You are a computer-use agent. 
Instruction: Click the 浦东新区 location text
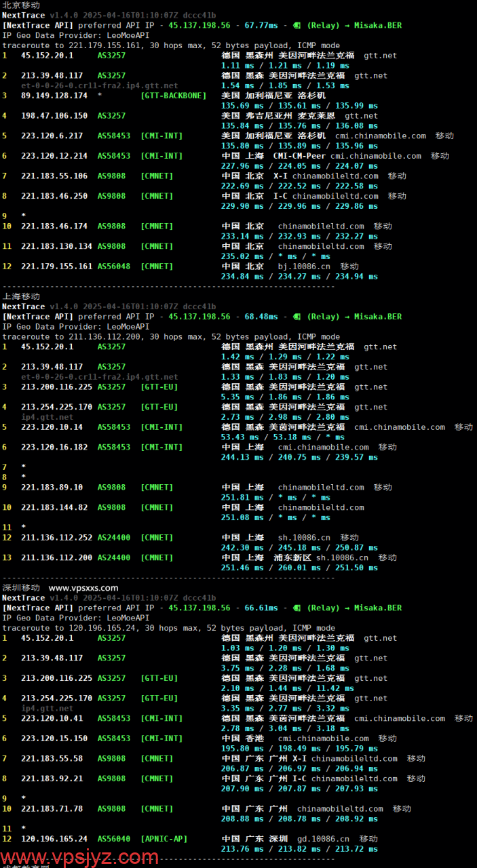click(292, 558)
